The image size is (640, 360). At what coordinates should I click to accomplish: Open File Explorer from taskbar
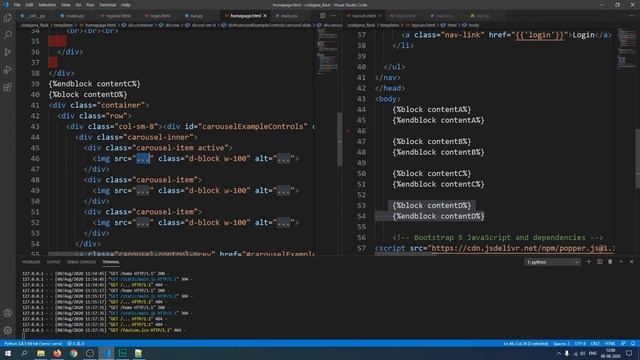click(41, 353)
